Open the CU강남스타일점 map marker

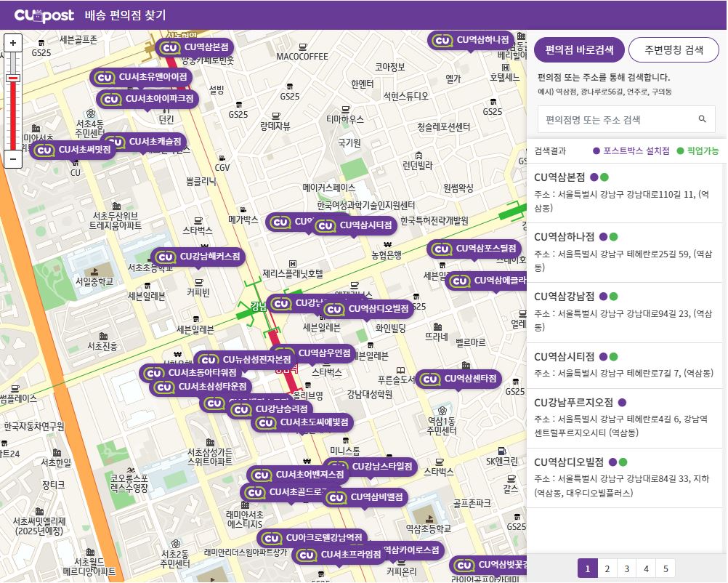(381, 467)
